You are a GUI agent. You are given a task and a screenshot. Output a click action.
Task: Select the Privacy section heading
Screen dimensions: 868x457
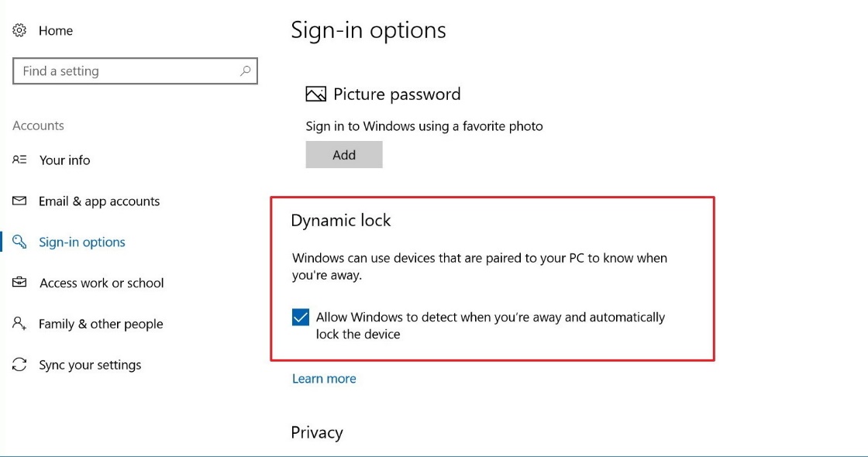tap(317, 432)
